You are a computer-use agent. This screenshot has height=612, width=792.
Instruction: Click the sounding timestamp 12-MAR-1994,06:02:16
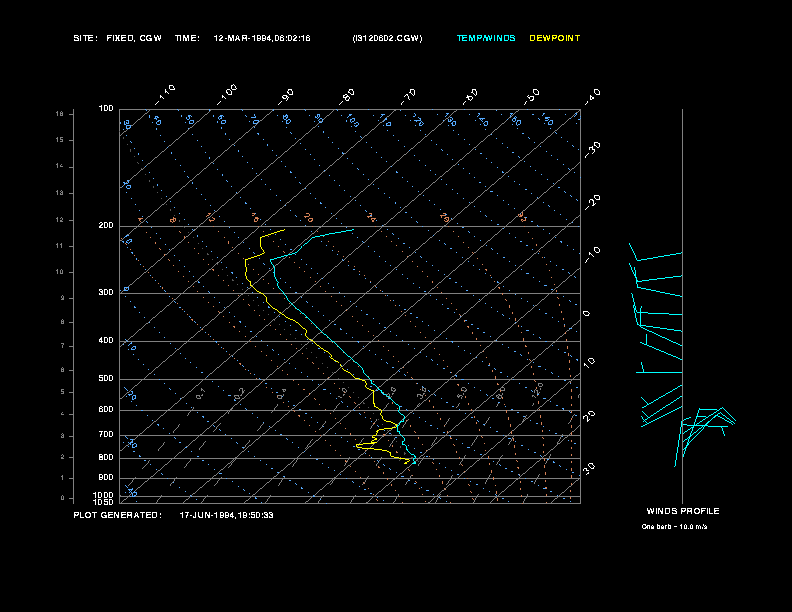point(262,38)
